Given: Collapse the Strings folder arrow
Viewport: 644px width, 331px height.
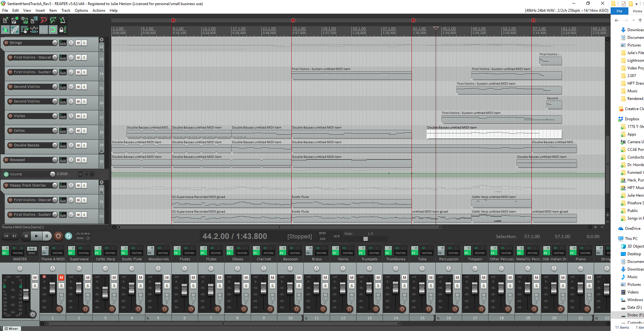Looking at the screenshot, I should click(x=102, y=40).
